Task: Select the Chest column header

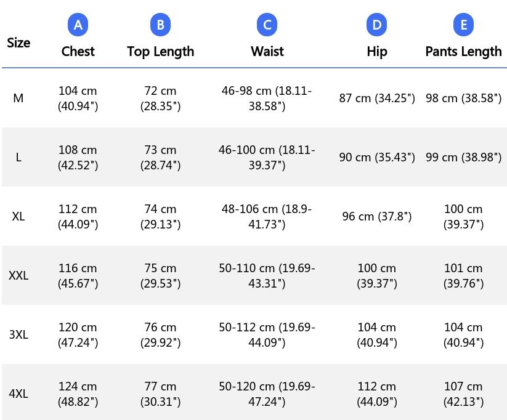Action: pos(78,51)
